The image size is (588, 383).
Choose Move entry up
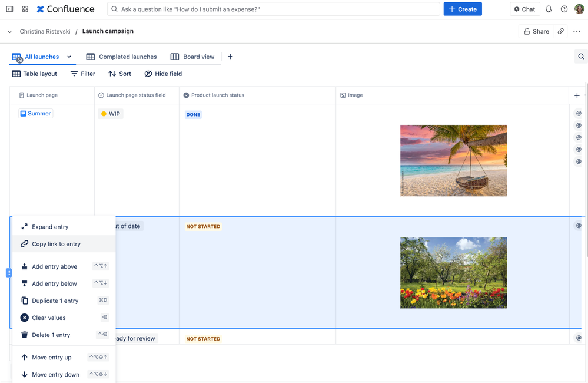(64, 357)
